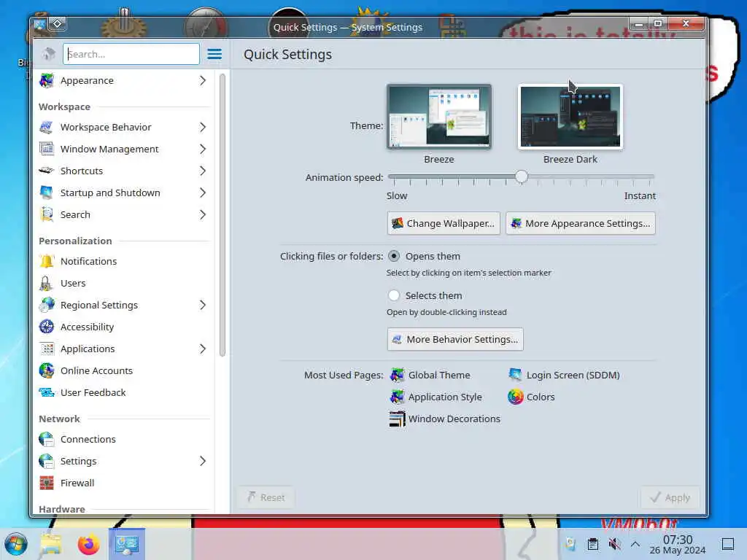Open the clipboard tray icon

[x=592, y=544]
